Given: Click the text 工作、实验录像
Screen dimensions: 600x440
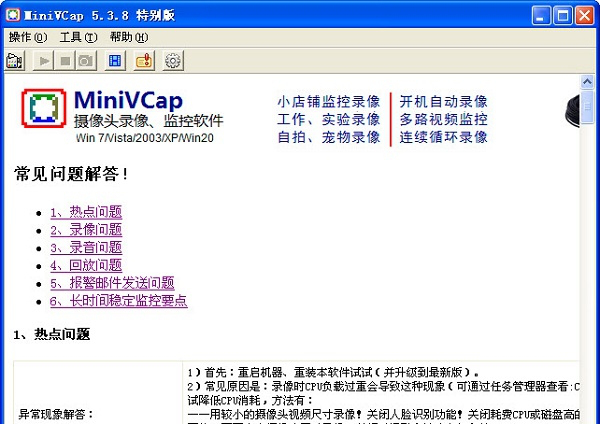Looking at the screenshot, I should coord(329,119).
